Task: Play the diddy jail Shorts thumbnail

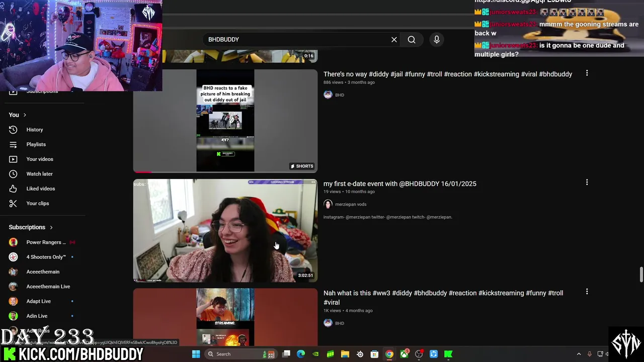Action: (x=225, y=121)
